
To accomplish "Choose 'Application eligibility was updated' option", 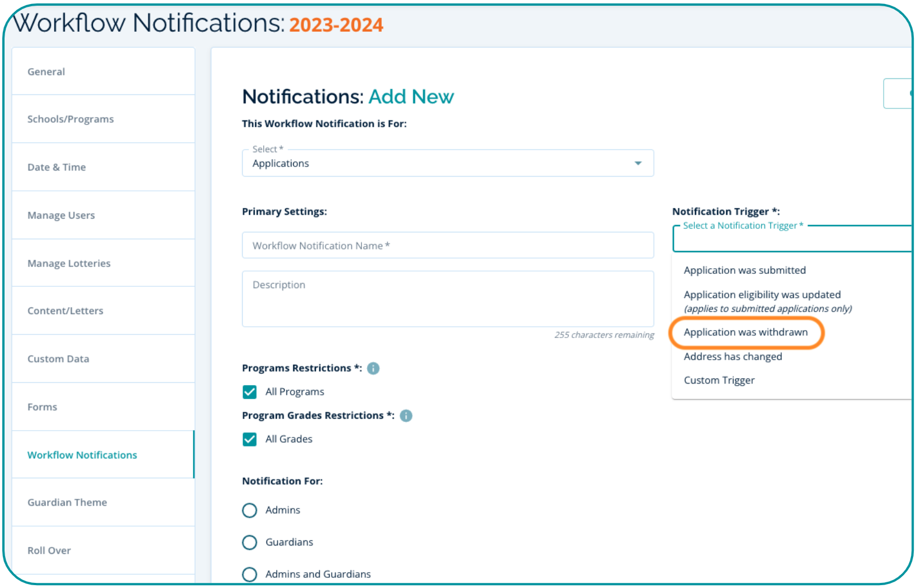I will coord(762,295).
